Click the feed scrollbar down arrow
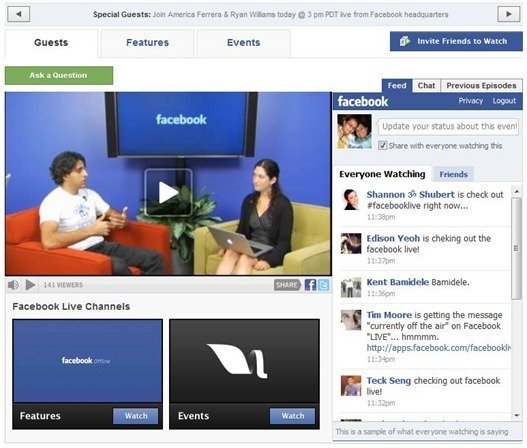527x448 pixels. 516,416
